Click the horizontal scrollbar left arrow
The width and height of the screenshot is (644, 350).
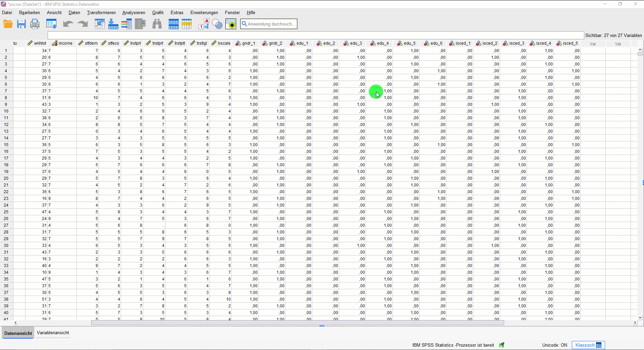[15, 322]
